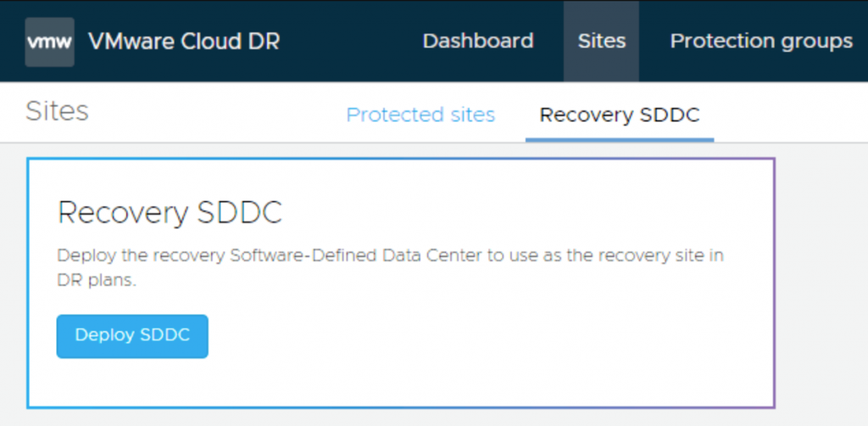Switch to the Protected sites tab

pyautogui.click(x=420, y=115)
